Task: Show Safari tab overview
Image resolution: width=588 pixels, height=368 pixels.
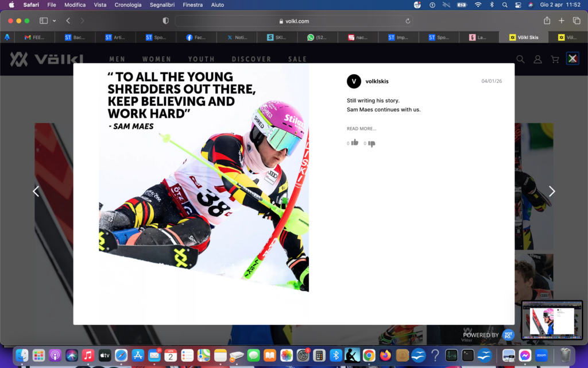Action: [x=577, y=21]
